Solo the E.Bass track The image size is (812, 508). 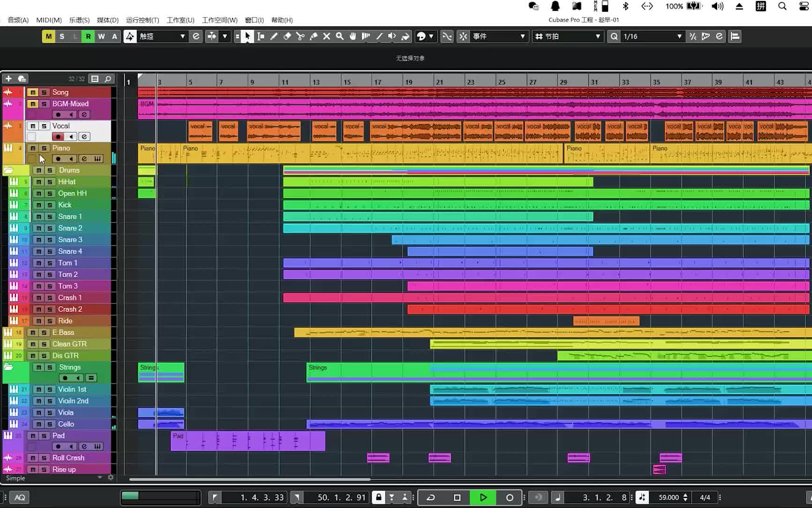(44, 333)
